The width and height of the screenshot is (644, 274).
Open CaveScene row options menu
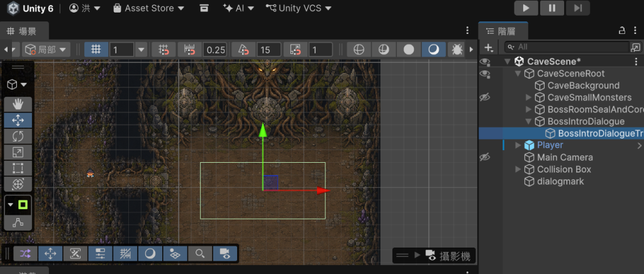pos(636,62)
